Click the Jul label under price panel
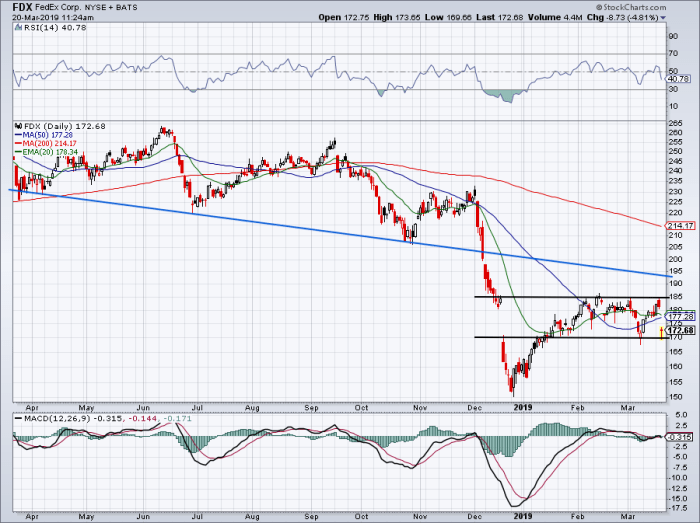The width and height of the screenshot is (700, 523). coord(197,408)
